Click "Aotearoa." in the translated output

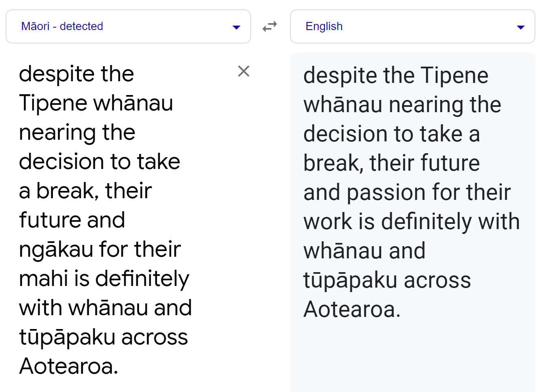coord(352,310)
